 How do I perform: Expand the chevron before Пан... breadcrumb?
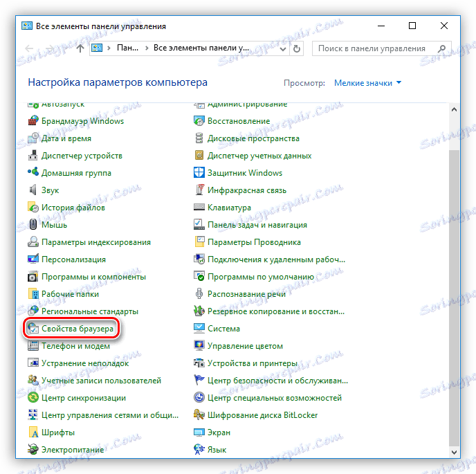tap(109, 48)
